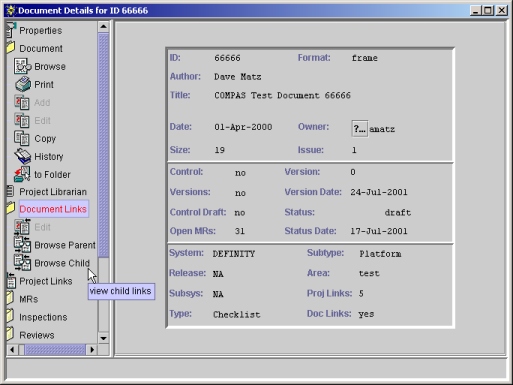513x385 pixels.
Task: Click the to Folder icon
Action: (x=22, y=174)
